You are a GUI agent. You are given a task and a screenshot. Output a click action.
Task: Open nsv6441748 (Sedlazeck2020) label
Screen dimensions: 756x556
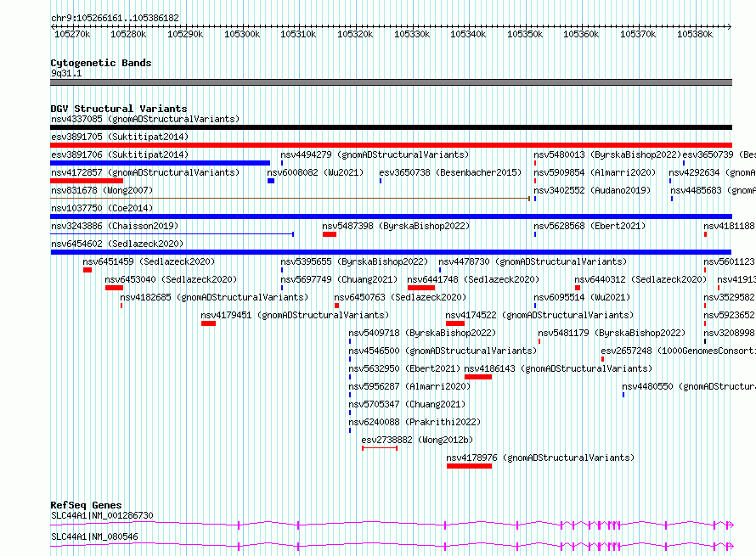coord(473,279)
